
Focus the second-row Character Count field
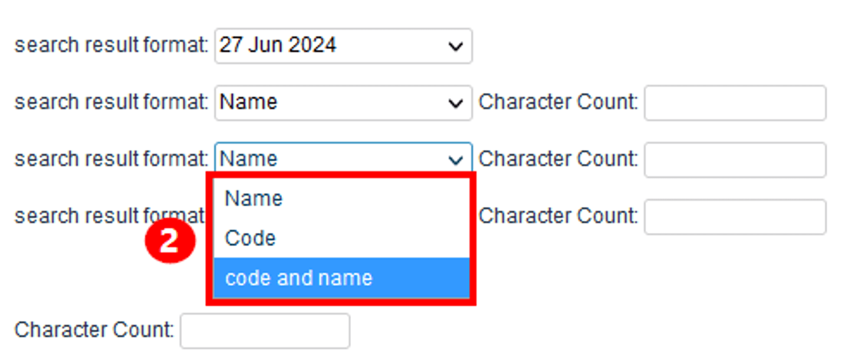pos(735,103)
